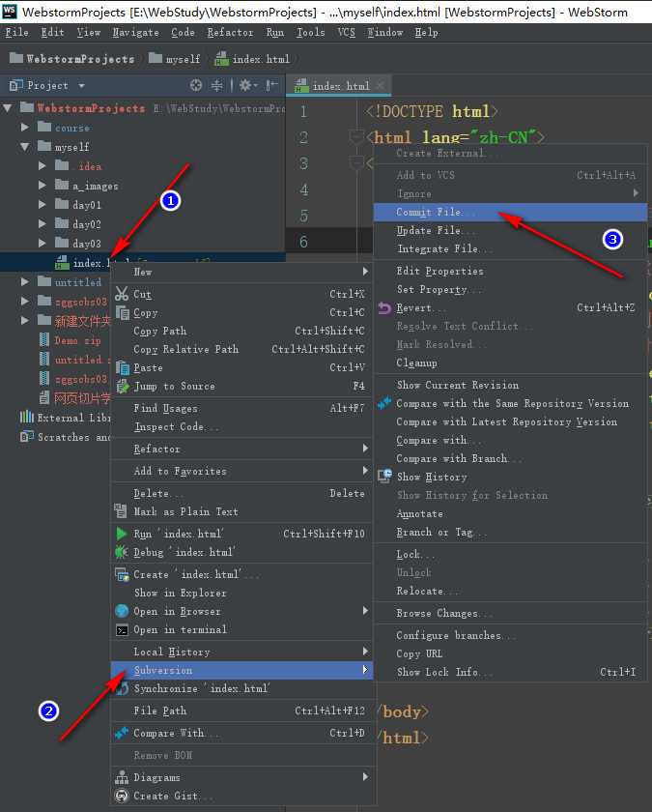Choose Copy URL option
Viewport: 652px width, 812px height.
point(510,653)
